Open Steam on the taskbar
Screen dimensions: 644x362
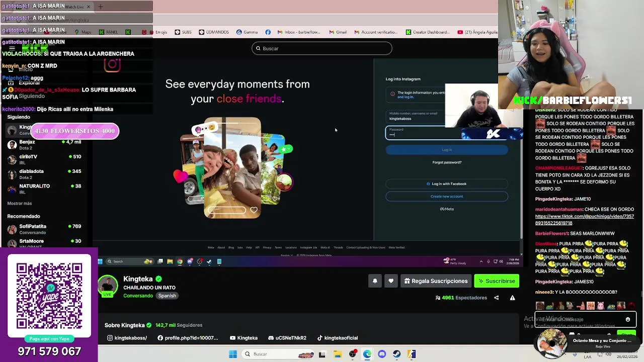(397, 354)
